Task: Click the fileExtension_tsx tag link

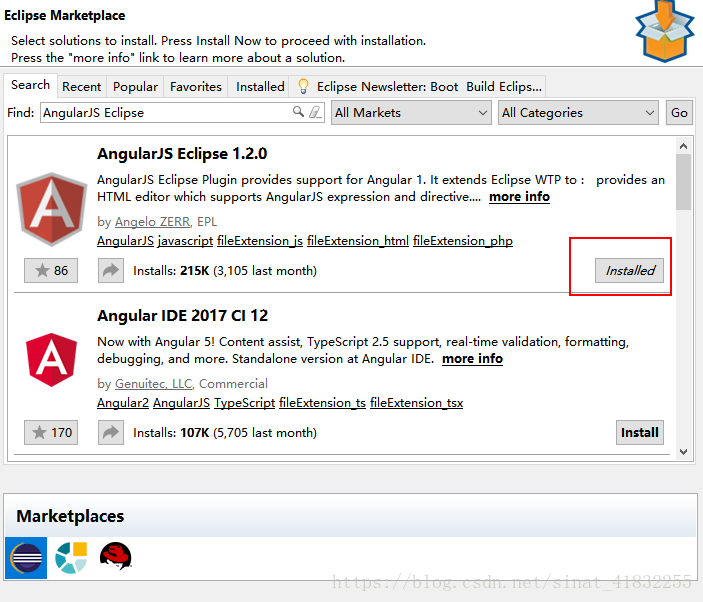Action: point(417,403)
